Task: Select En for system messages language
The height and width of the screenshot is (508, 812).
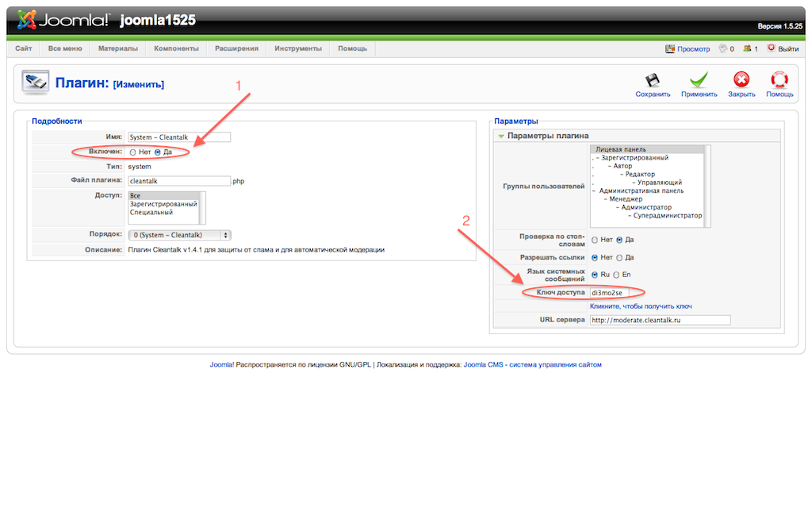Action: click(x=615, y=275)
